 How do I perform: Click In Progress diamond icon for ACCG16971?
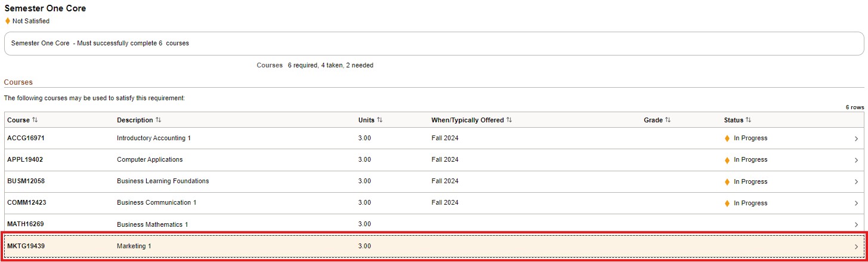pyautogui.click(x=727, y=138)
